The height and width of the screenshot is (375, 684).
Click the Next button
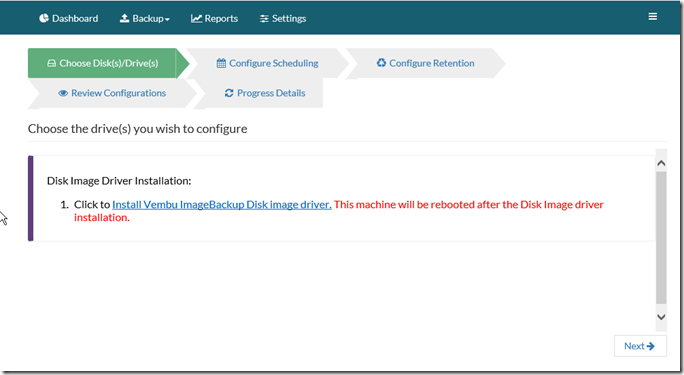(x=640, y=346)
